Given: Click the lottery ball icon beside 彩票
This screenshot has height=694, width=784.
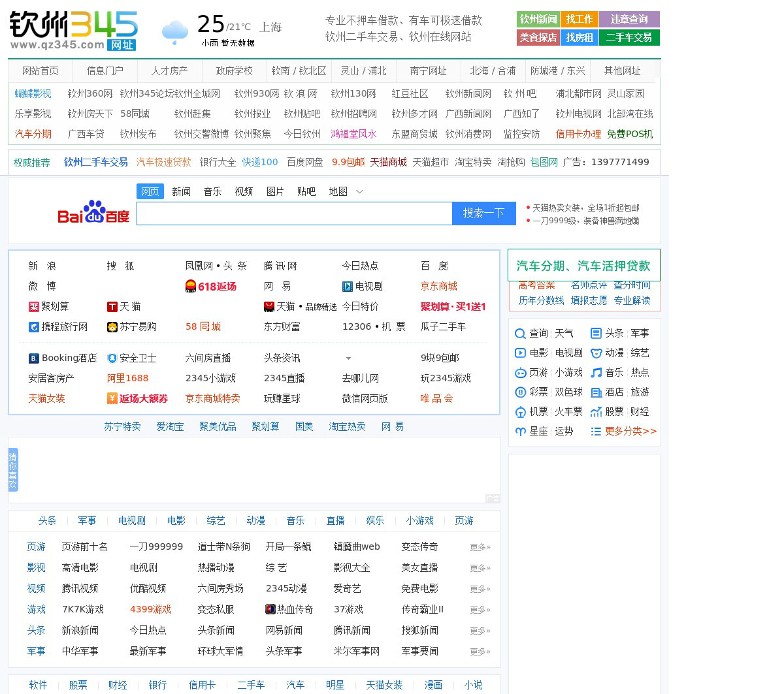Looking at the screenshot, I should 520,392.
